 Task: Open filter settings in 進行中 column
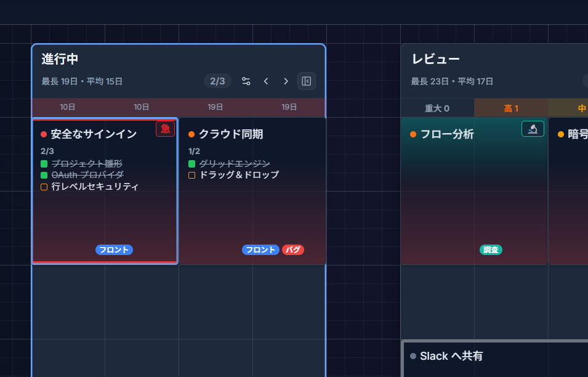click(246, 81)
